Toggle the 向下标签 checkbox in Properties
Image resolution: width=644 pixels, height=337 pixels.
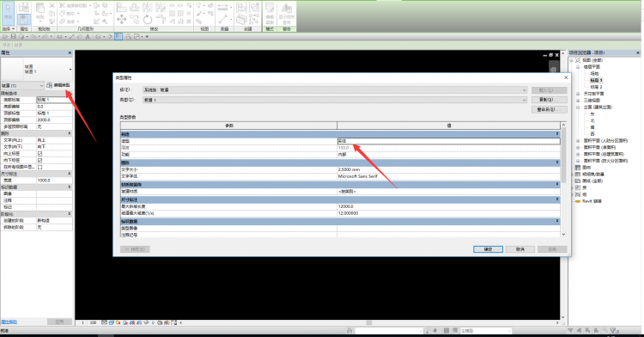(39, 160)
